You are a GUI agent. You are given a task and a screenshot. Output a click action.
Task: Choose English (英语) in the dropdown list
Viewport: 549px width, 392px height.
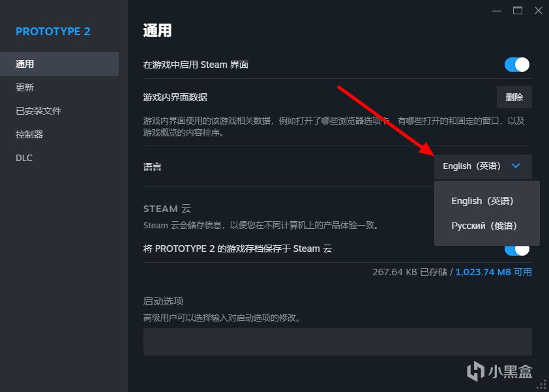click(482, 201)
